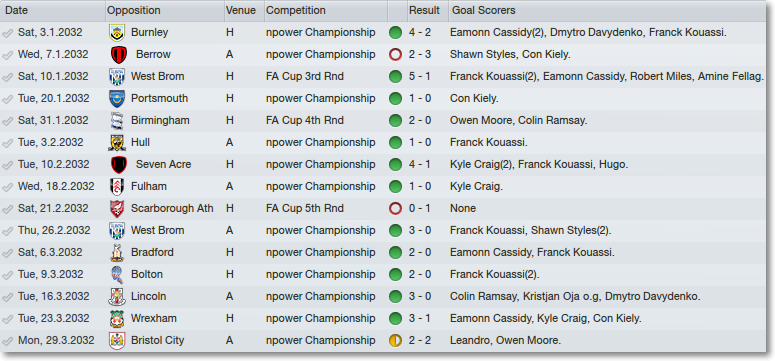The image size is (775, 361).
Task: Click the yellow draw indicator for Bristol City
Action: 395,341
